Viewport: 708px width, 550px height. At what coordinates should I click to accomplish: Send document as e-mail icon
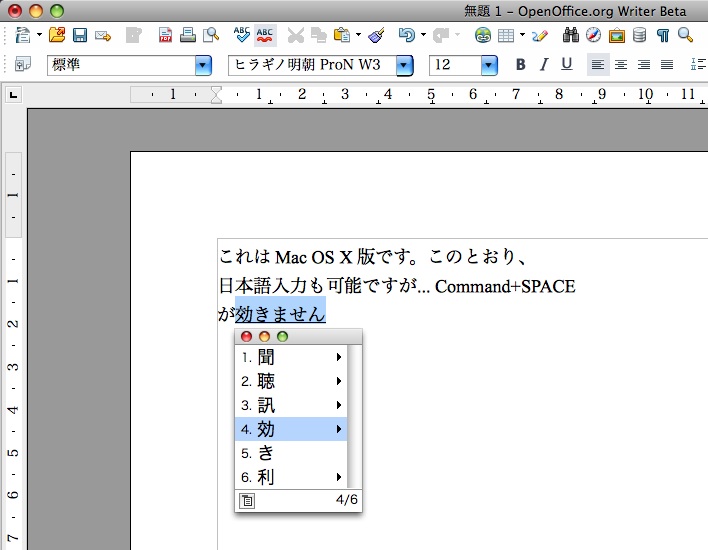pos(103,35)
